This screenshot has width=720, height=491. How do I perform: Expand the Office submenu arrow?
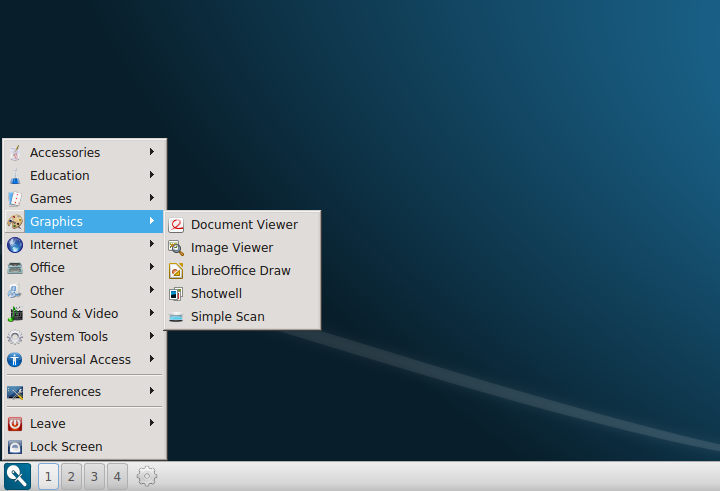152,266
